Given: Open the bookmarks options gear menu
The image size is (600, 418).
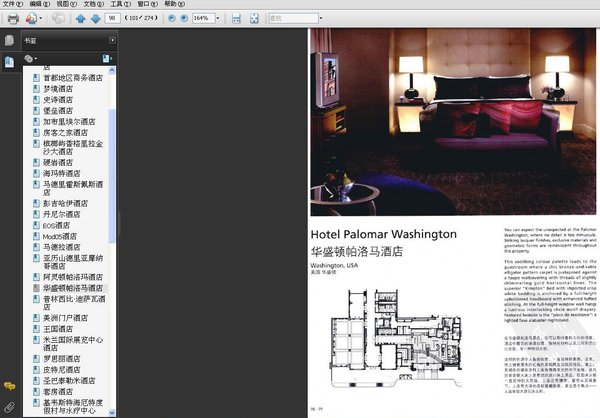Looking at the screenshot, I should click(30, 59).
